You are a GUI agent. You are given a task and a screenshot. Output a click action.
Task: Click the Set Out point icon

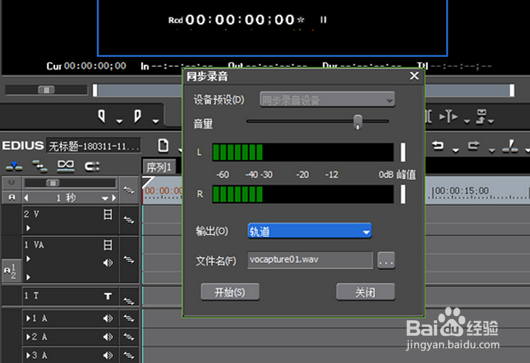[x=137, y=116]
